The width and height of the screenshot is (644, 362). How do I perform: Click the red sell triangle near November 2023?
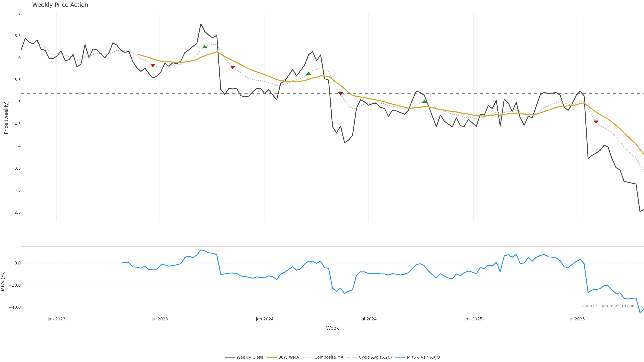(x=232, y=67)
